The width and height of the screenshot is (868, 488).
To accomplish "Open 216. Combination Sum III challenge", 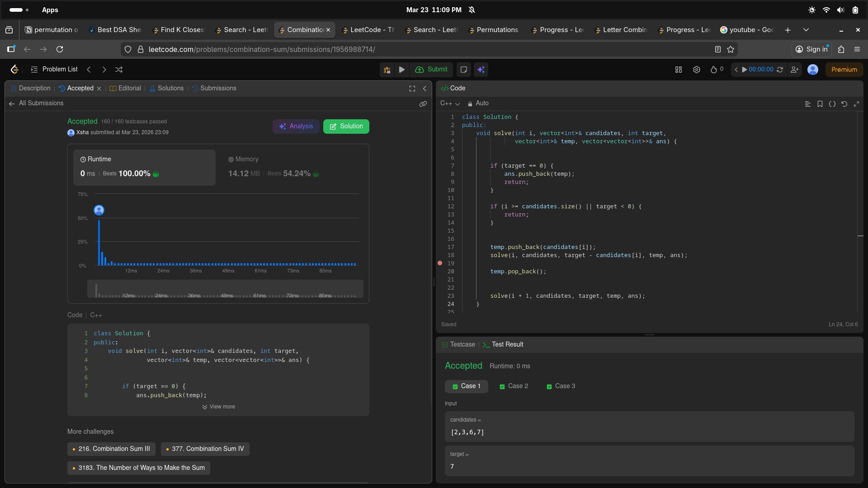I will pos(111,449).
